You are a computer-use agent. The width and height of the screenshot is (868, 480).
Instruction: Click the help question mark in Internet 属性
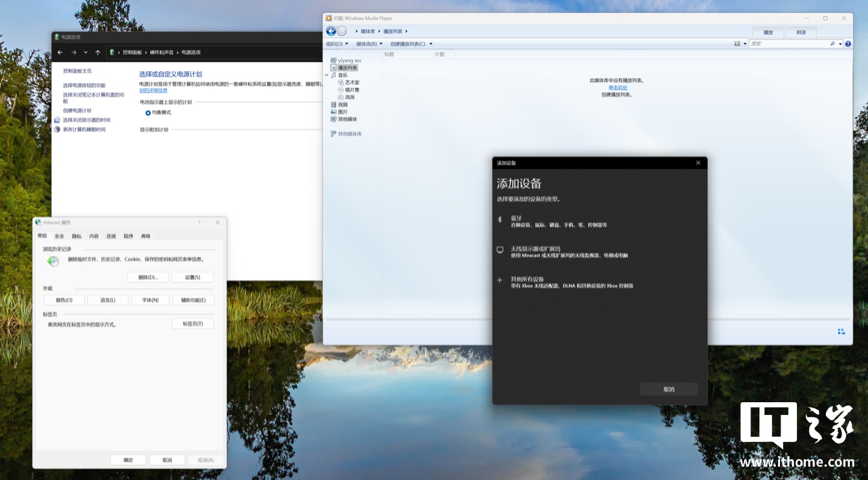tap(200, 223)
